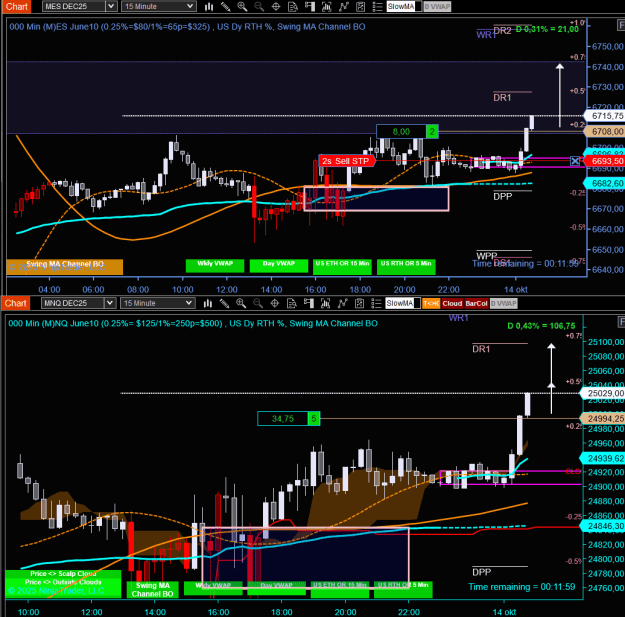Toggle the Cloud button on MNQ toolbar
The width and height of the screenshot is (625, 617).
[x=452, y=303]
